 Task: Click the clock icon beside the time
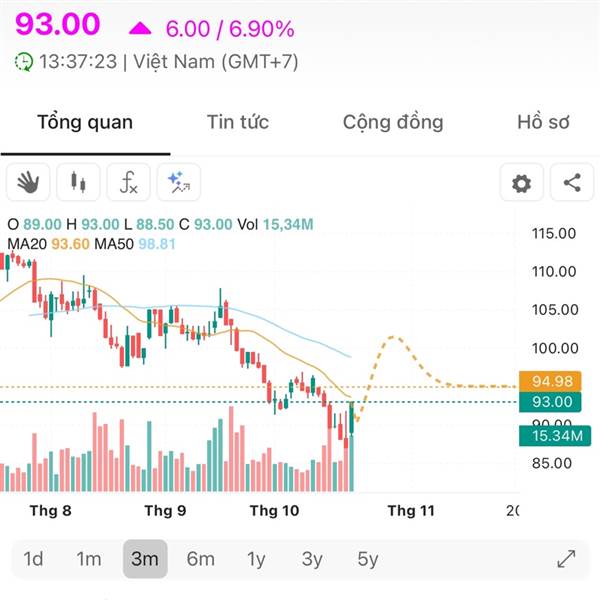point(23,61)
